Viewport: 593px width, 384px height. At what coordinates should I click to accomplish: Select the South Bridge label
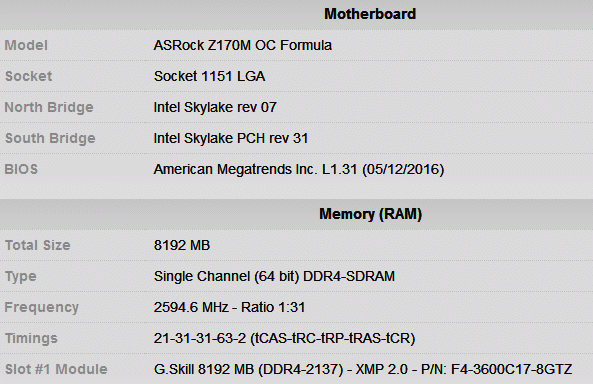(50, 138)
